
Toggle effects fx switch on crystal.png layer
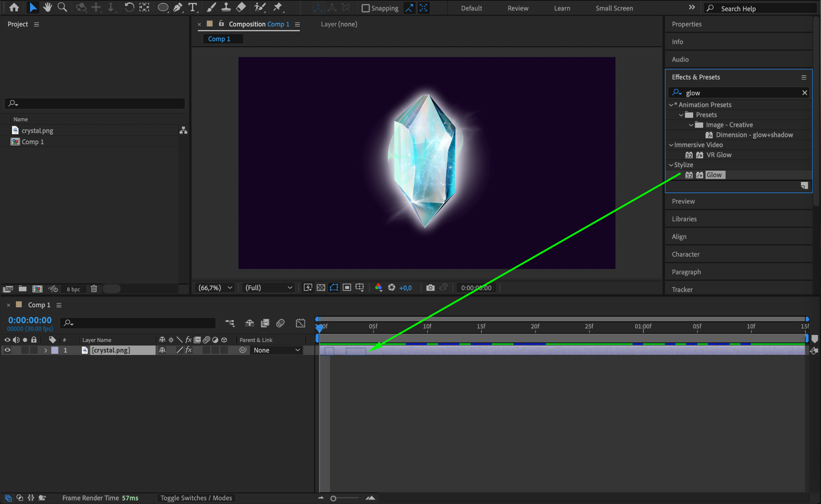(x=189, y=350)
